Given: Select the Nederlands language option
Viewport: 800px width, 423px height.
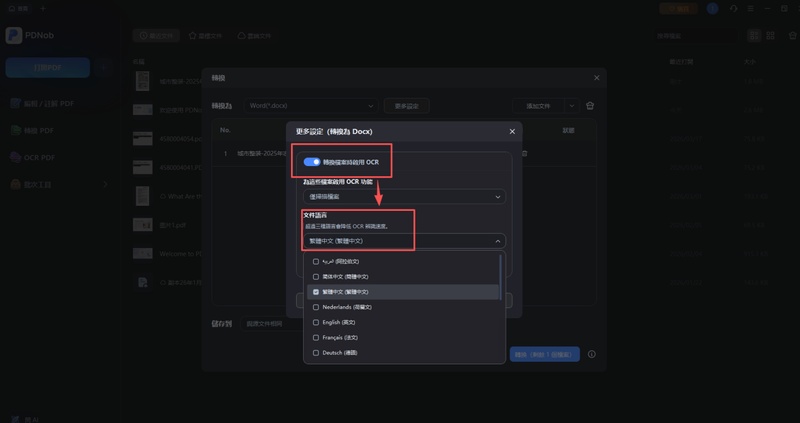Looking at the screenshot, I should coord(345,307).
